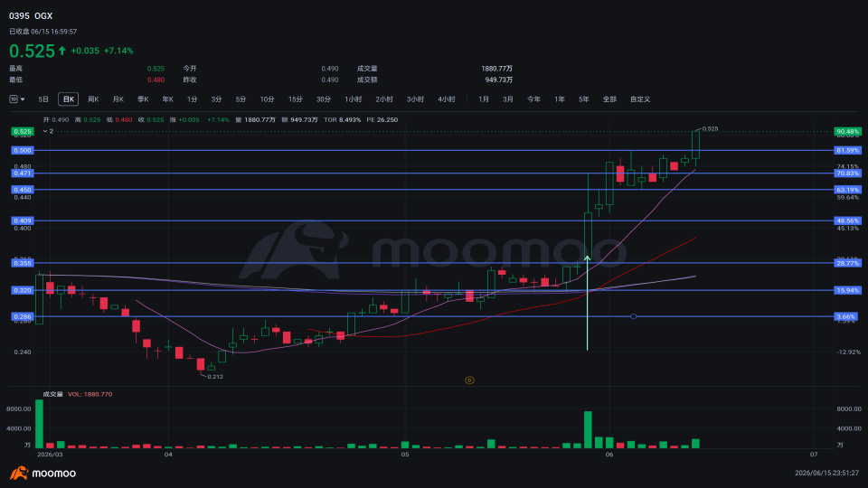The height and width of the screenshot is (488, 868).
Task: Open the 自定义 custom range option
Action: point(640,99)
